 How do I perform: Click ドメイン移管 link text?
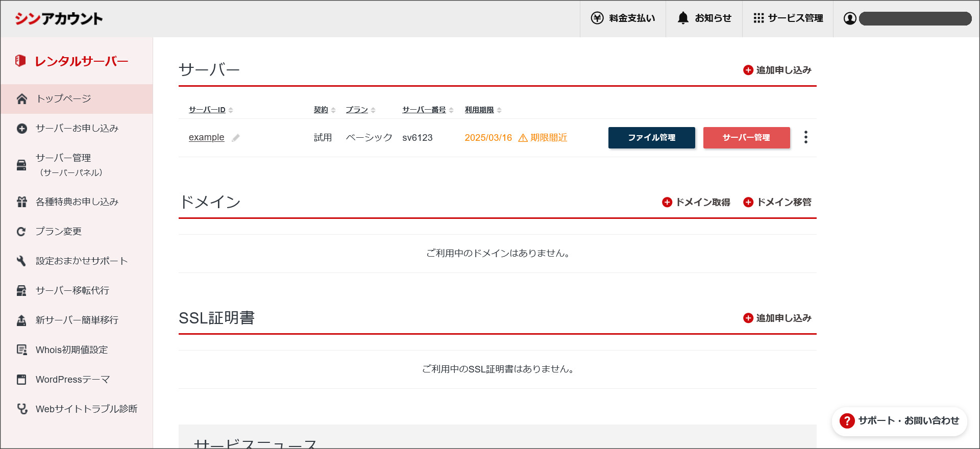click(784, 203)
